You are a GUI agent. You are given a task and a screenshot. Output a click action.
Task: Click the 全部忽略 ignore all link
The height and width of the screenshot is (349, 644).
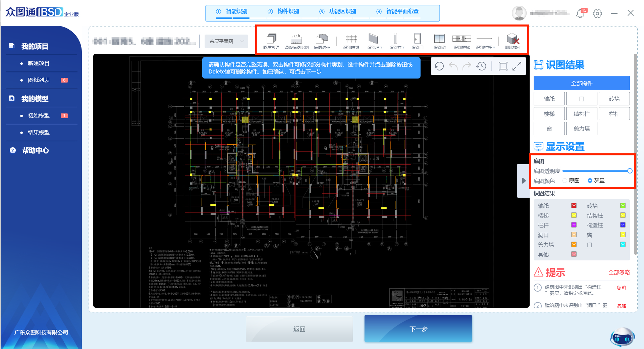click(619, 272)
